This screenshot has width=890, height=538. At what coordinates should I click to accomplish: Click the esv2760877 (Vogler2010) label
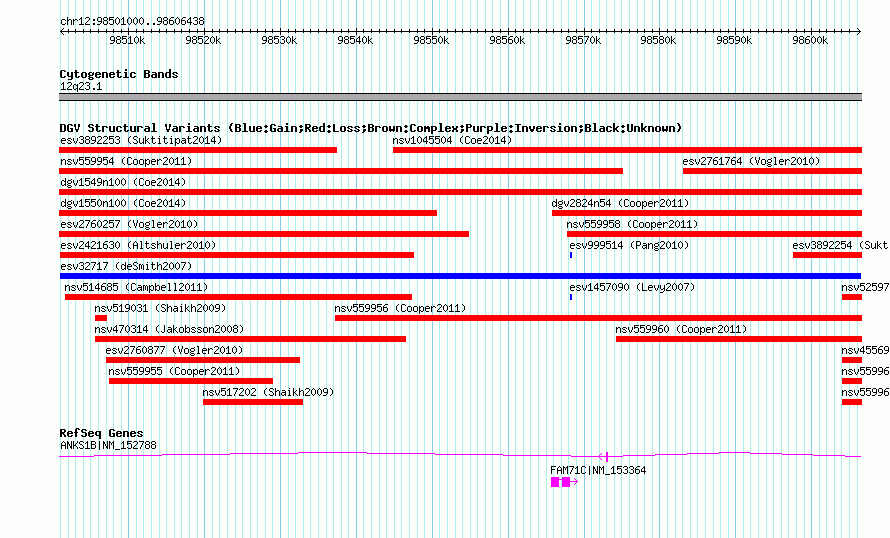click(174, 350)
